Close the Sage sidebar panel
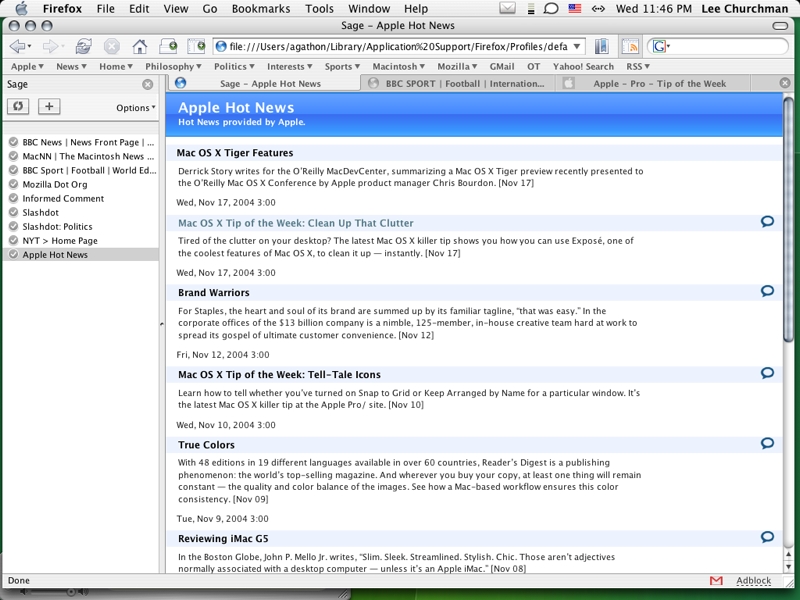The height and width of the screenshot is (600, 800). click(148, 85)
